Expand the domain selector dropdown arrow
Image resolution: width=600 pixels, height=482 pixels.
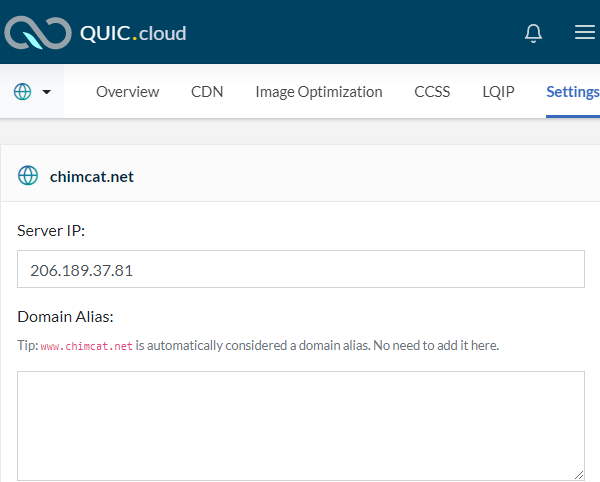[47, 92]
